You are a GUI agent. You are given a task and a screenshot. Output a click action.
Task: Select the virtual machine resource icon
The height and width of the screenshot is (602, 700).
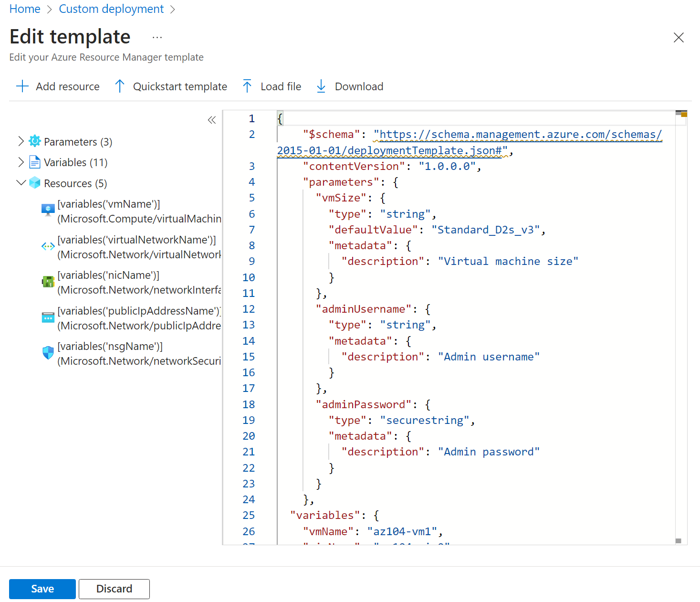[x=48, y=211]
